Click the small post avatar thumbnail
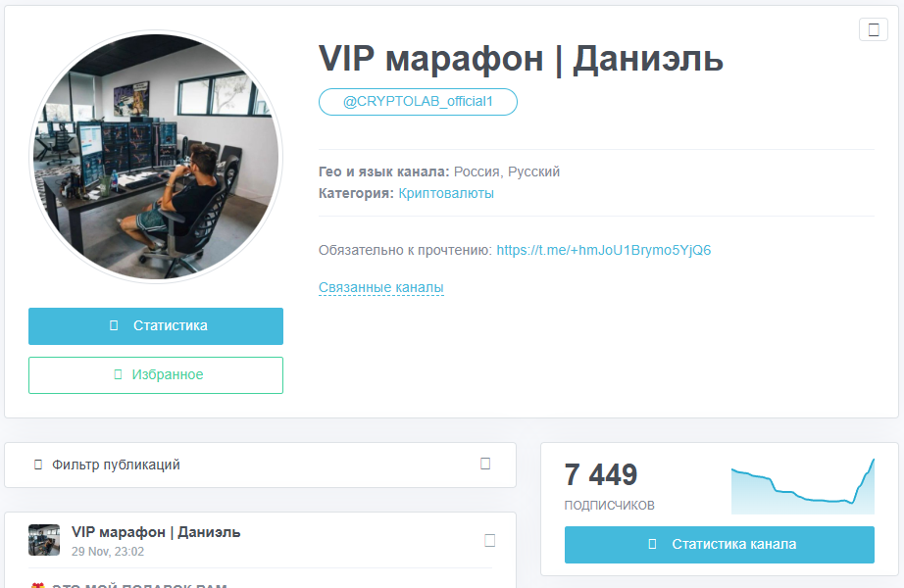 [44, 540]
